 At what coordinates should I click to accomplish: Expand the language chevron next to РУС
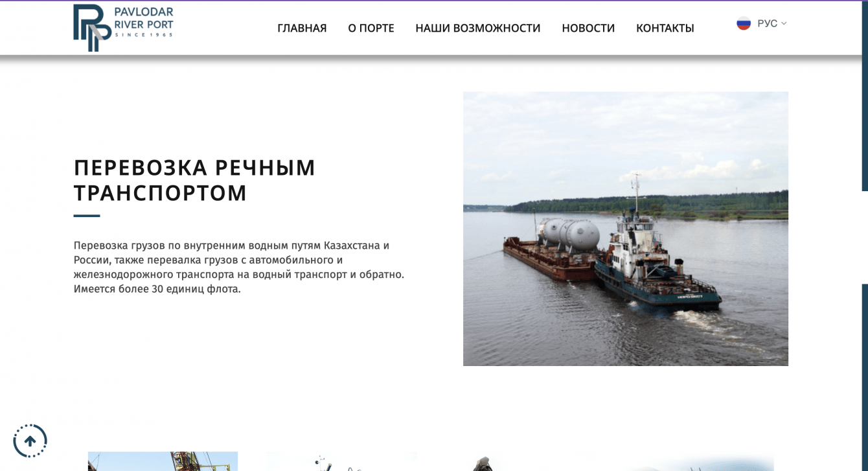tap(784, 23)
